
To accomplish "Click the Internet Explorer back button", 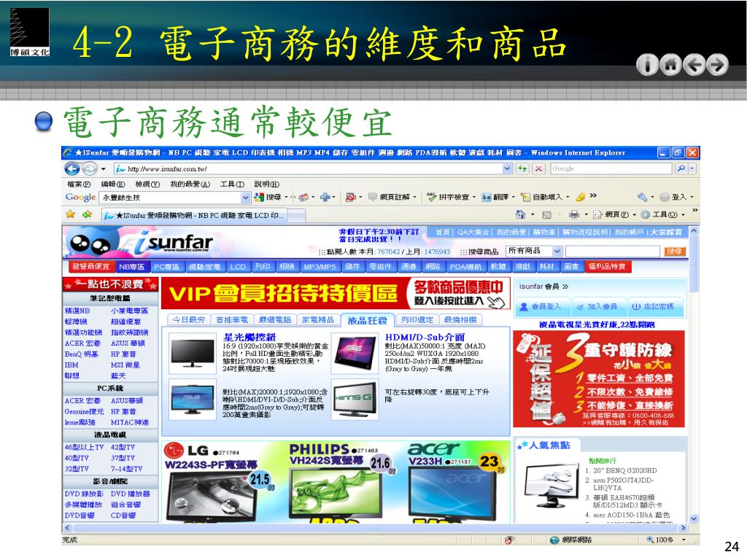I will pos(72,168).
